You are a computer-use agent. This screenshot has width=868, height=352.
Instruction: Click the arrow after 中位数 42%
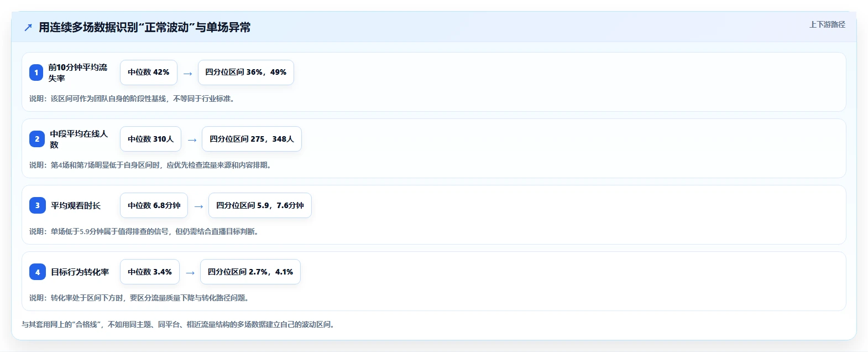point(188,73)
